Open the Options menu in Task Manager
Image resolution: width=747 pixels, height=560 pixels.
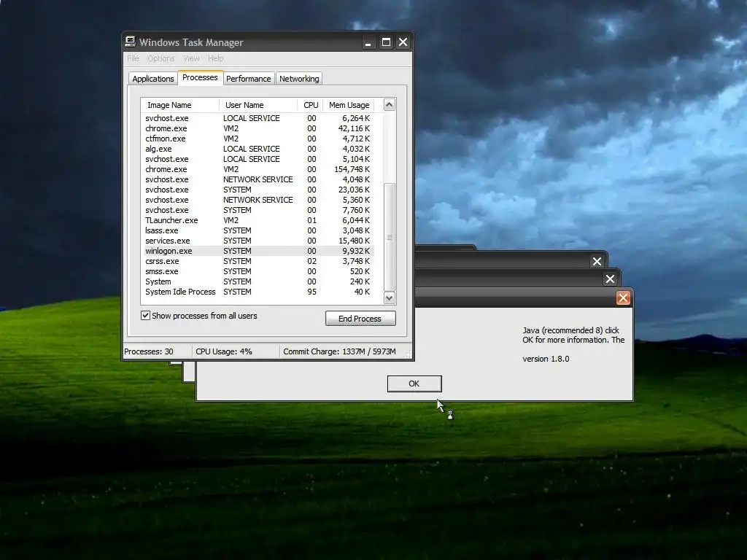(160, 58)
